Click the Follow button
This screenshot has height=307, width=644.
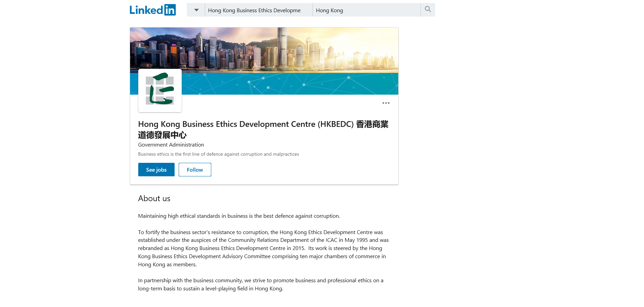pyautogui.click(x=195, y=170)
